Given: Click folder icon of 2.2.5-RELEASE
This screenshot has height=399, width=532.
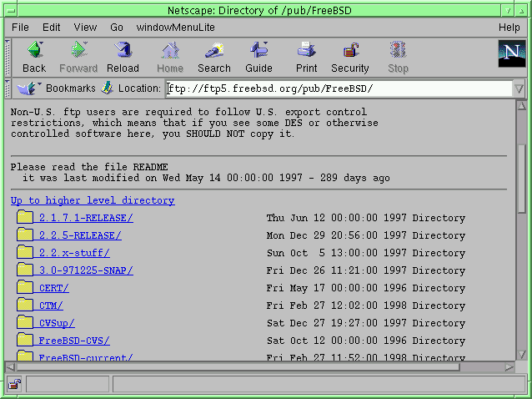Looking at the screenshot, I should (25, 235).
